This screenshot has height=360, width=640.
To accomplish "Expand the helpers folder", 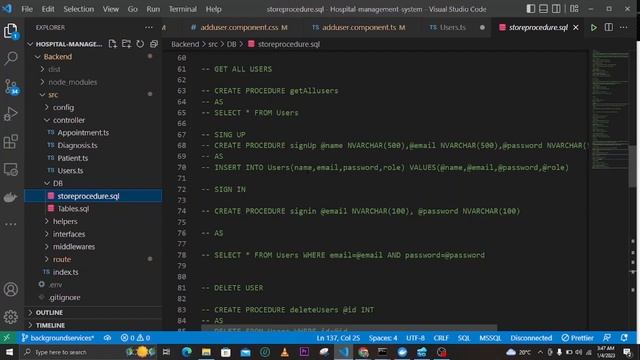I will (x=65, y=221).
